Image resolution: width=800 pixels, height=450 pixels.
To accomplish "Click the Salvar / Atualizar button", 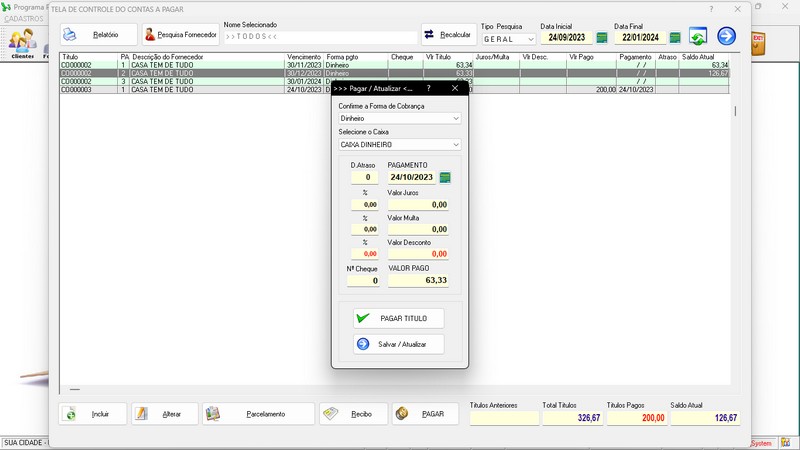I will [x=399, y=344].
